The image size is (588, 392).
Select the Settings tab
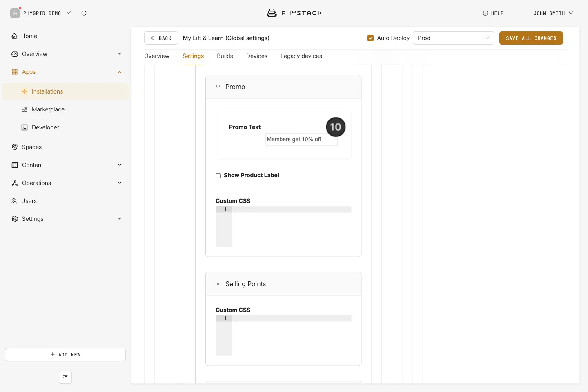tap(193, 56)
